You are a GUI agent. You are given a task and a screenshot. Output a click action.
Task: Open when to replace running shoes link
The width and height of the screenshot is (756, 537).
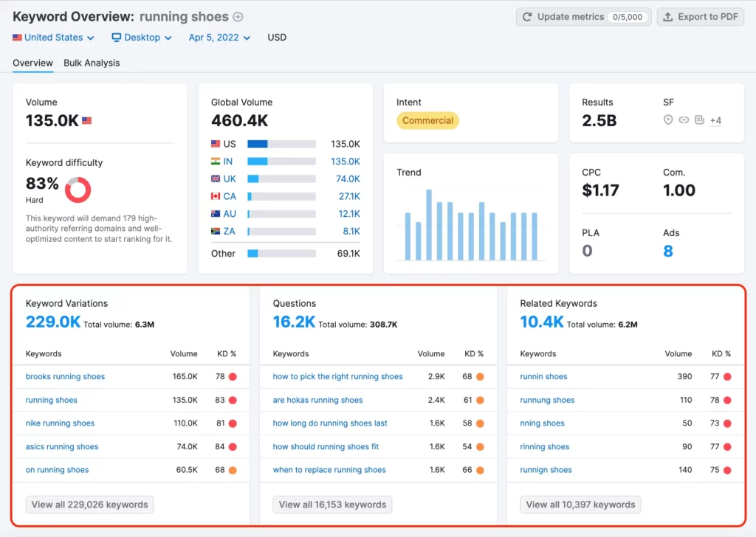(329, 470)
